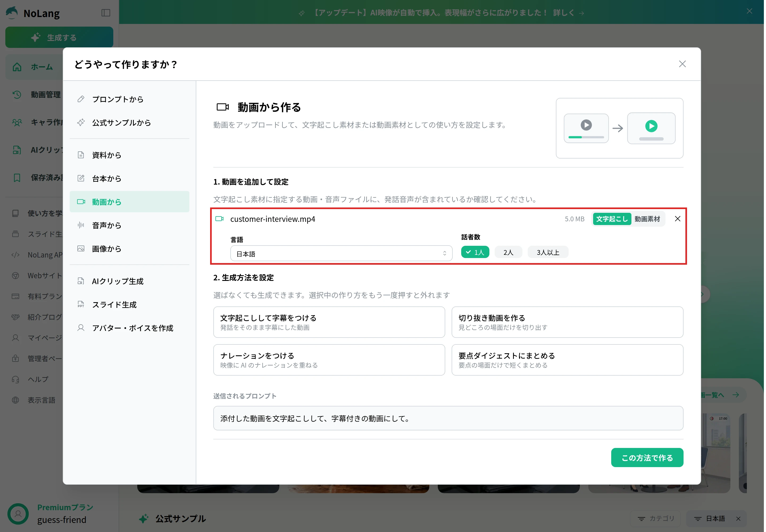This screenshot has width=766, height=532.
Task: Click the 動画管理 history icon
Action: (x=17, y=95)
